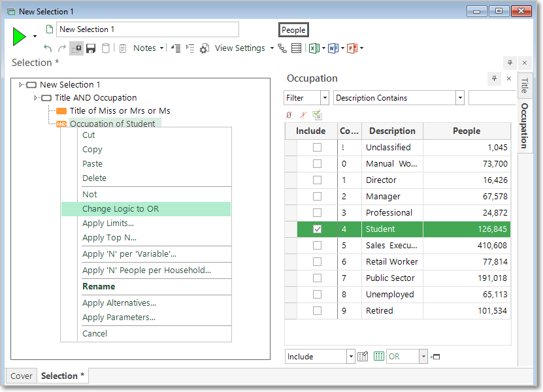Close the Occupation panel

point(509,78)
